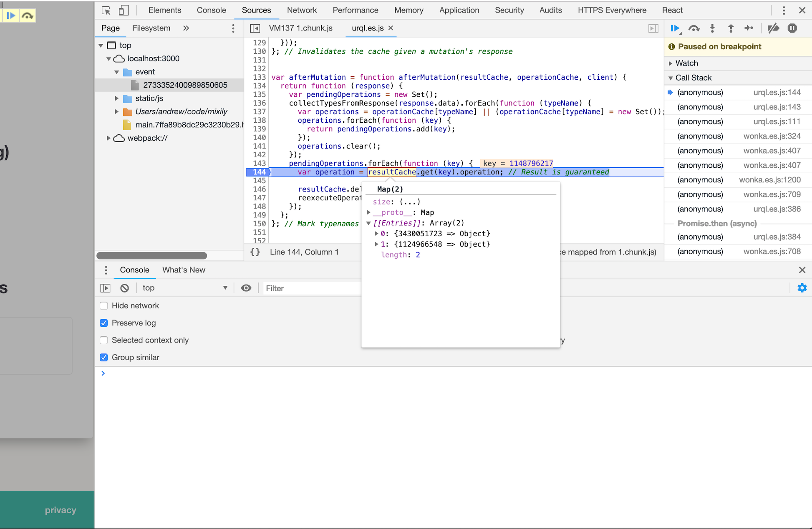Resume script execution in debugger toolbar
The height and width of the screenshot is (529, 812).
click(x=675, y=28)
